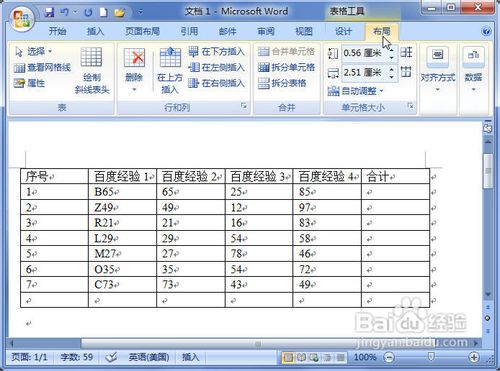The height and width of the screenshot is (371, 500).
Task: Create a new blank document
Action: pos(104,13)
